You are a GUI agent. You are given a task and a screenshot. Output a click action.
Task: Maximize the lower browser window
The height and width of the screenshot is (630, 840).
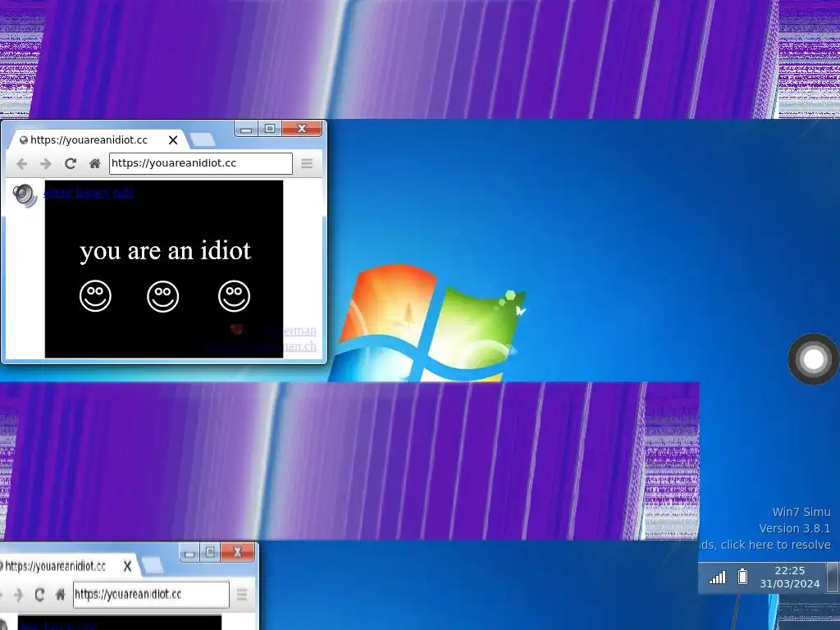[x=210, y=552]
